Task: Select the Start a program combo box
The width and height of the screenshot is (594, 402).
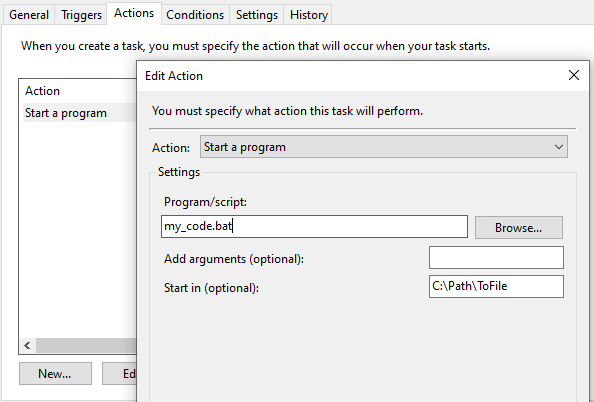Action: point(383,147)
